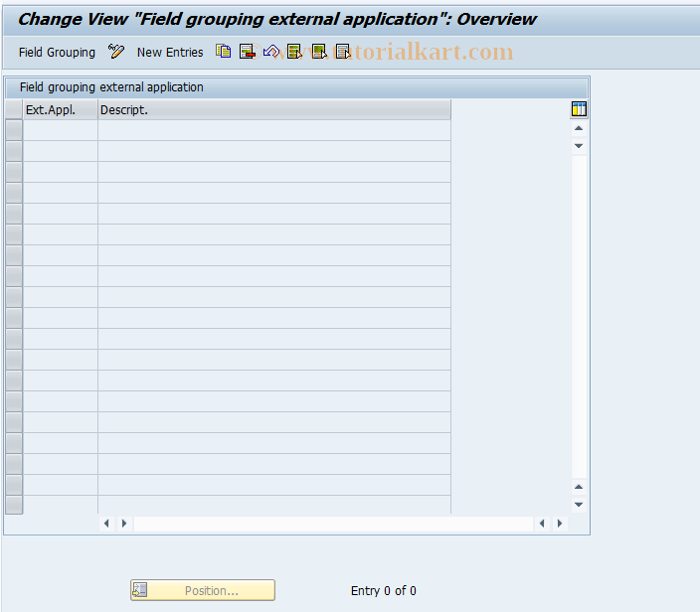The height and width of the screenshot is (612, 700).
Task: Click the select-all corner cell of table
Action: point(14,109)
